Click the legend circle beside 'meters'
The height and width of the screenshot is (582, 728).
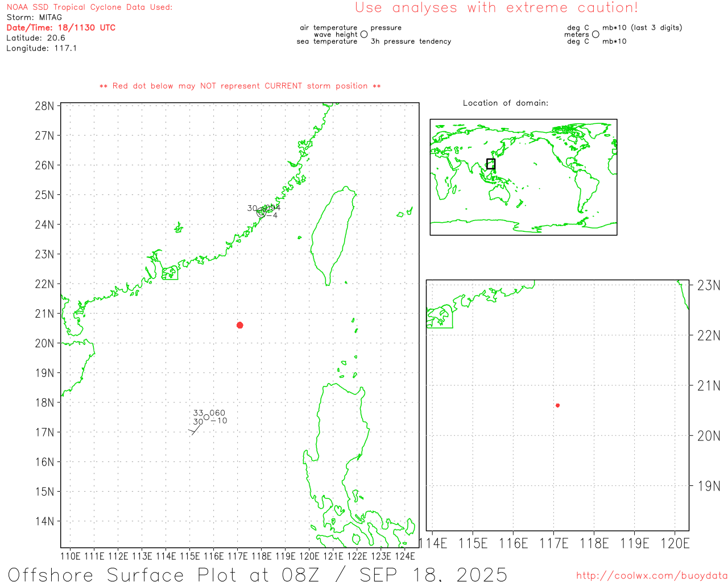[x=595, y=35]
